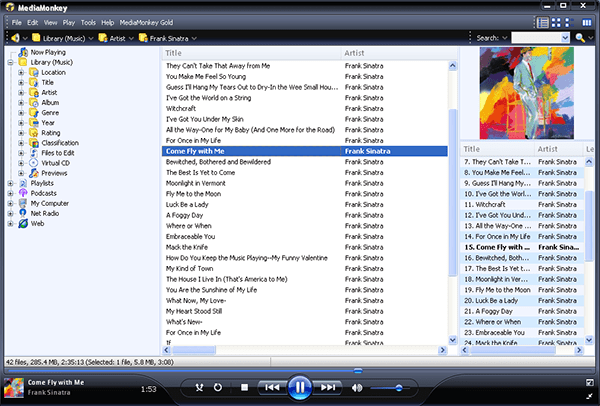Sort main list by Title column header

pos(251,53)
